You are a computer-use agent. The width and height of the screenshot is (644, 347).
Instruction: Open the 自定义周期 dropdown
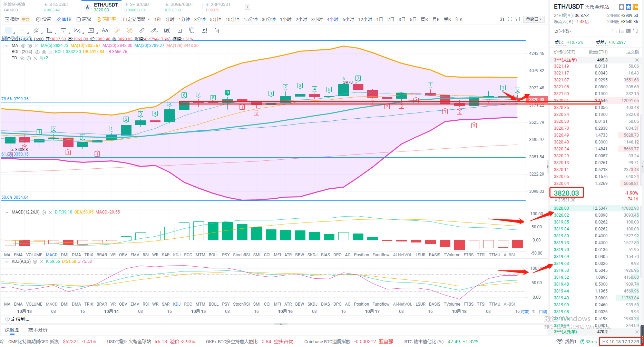tap(136, 19)
